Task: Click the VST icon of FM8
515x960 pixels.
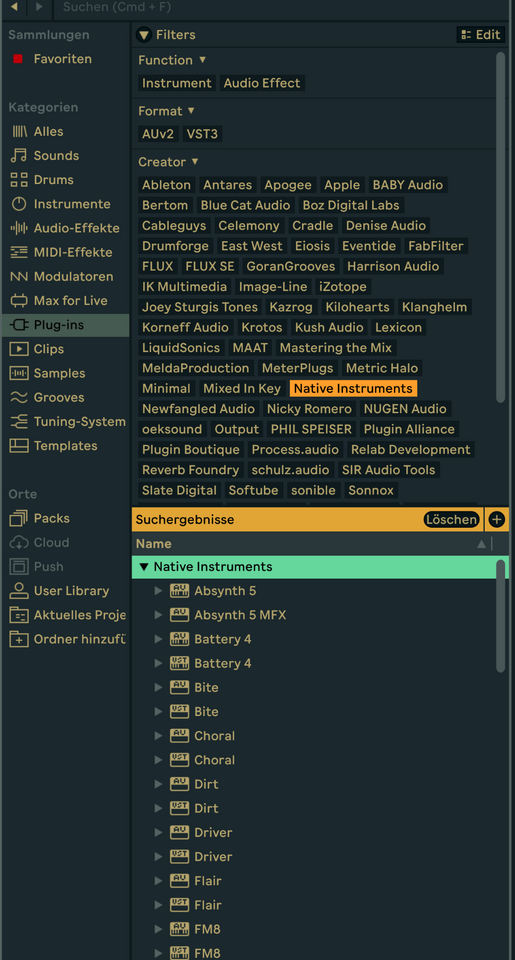Action: [179, 953]
